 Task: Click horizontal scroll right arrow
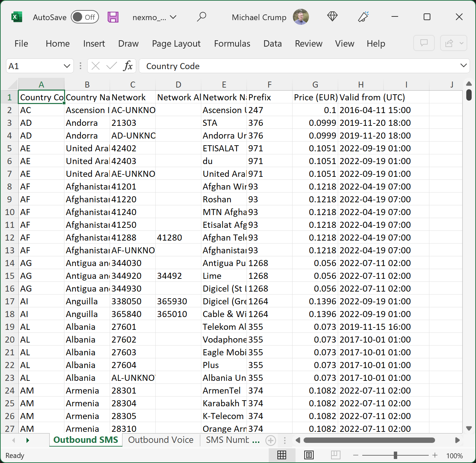click(457, 440)
